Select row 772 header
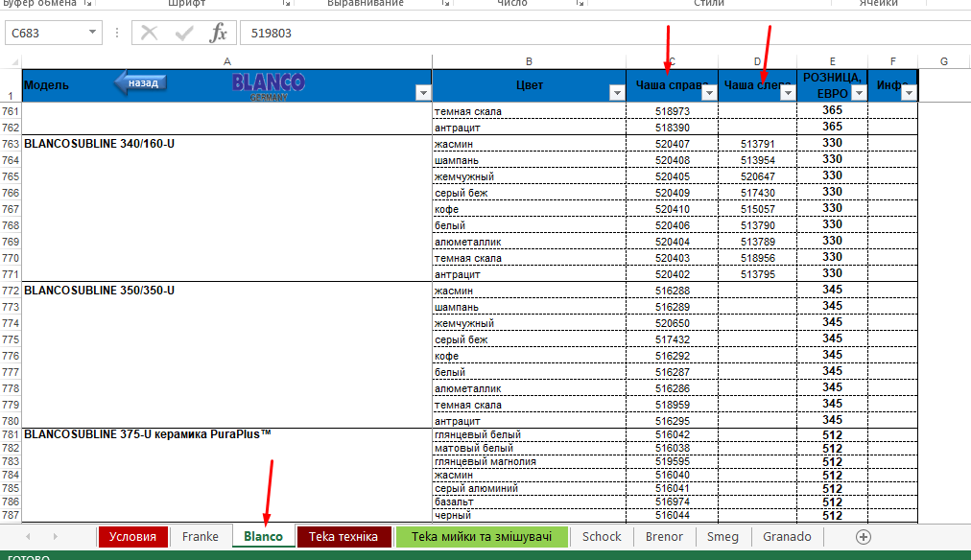971x560 pixels. click(11, 291)
